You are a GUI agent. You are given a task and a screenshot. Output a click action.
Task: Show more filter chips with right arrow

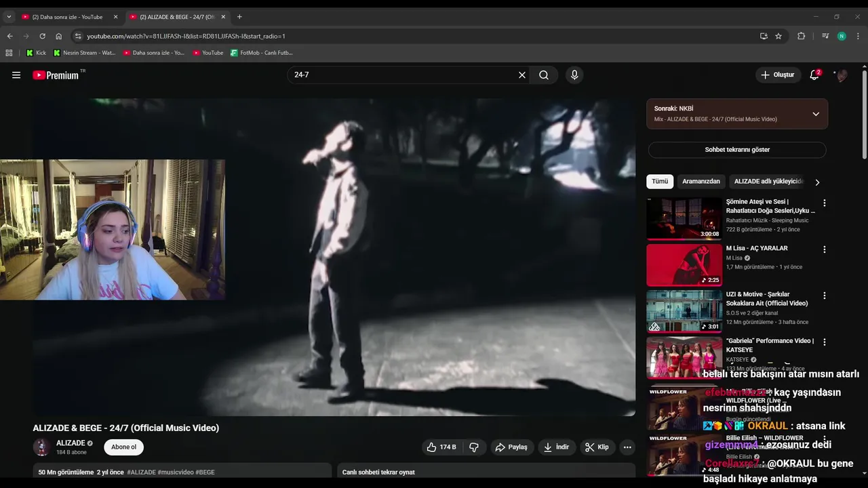click(x=817, y=182)
